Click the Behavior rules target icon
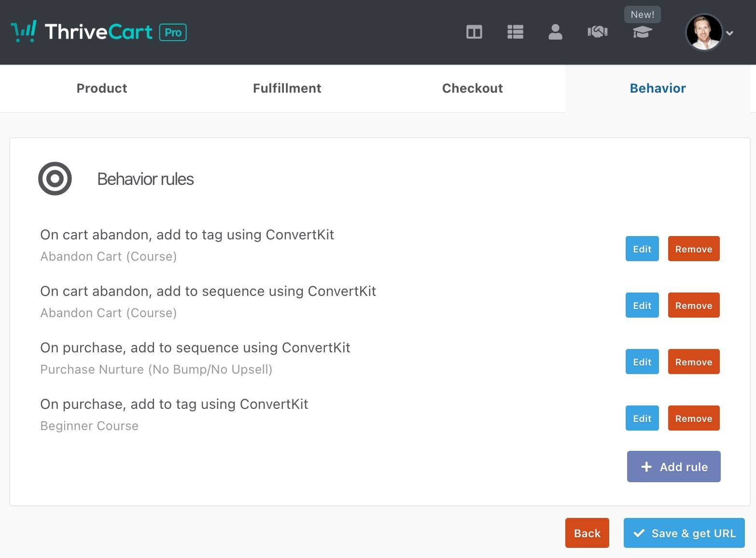Screen dimensions: 756x558 click(55, 179)
